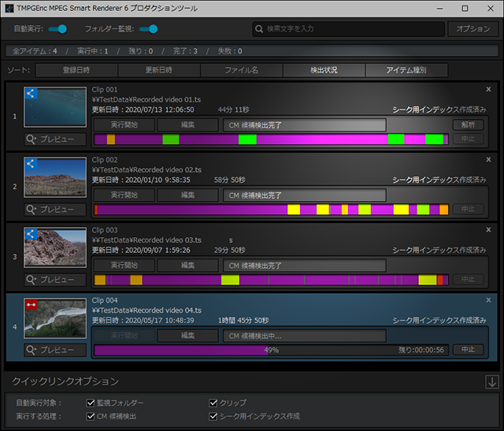Click file path Recorded video 03.ts
The width and height of the screenshot is (504, 431).
[x=146, y=240]
